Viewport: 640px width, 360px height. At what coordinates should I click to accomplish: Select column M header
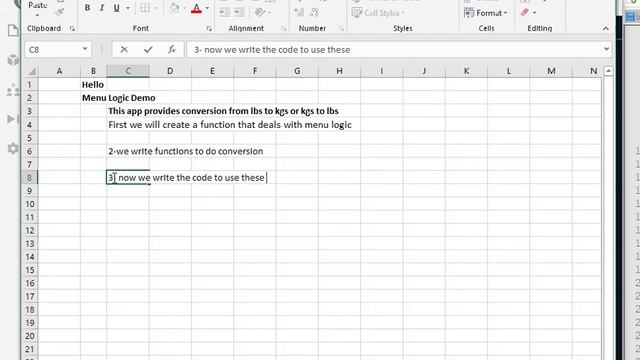pos(551,71)
